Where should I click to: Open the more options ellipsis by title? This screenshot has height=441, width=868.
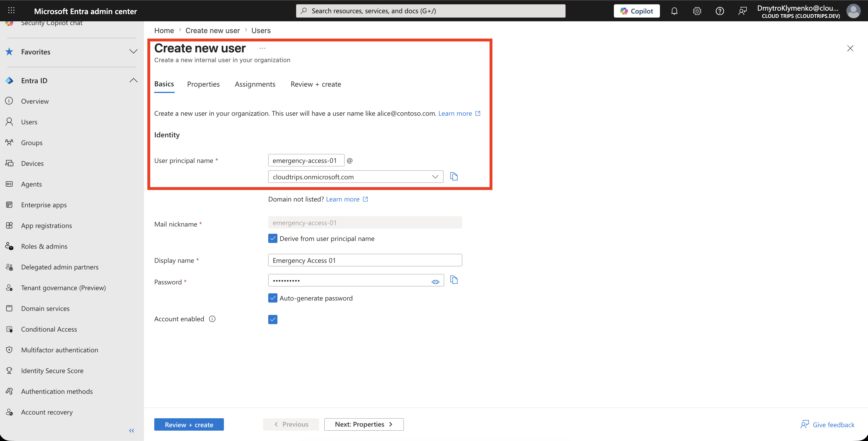pyautogui.click(x=262, y=48)
